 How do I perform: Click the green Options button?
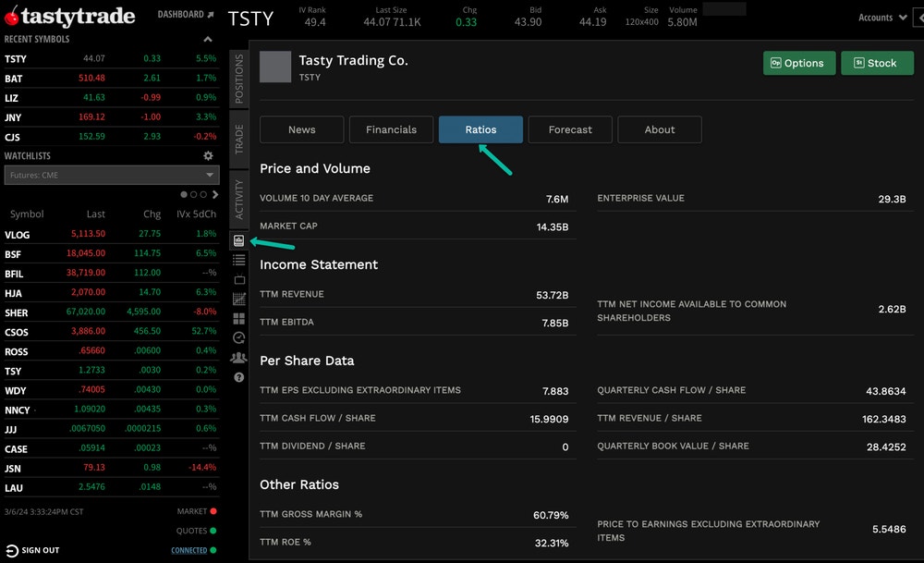(798, 63)
